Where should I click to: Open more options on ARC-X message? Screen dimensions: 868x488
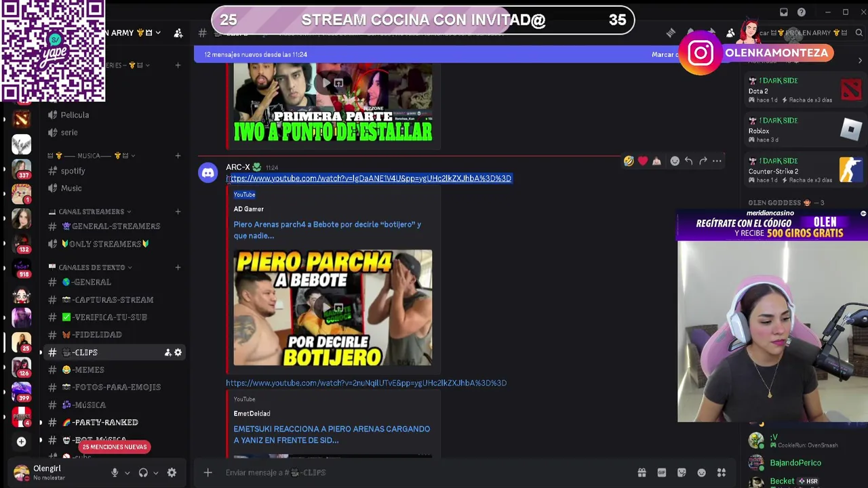pyautogui.click(x=717, y=161)
